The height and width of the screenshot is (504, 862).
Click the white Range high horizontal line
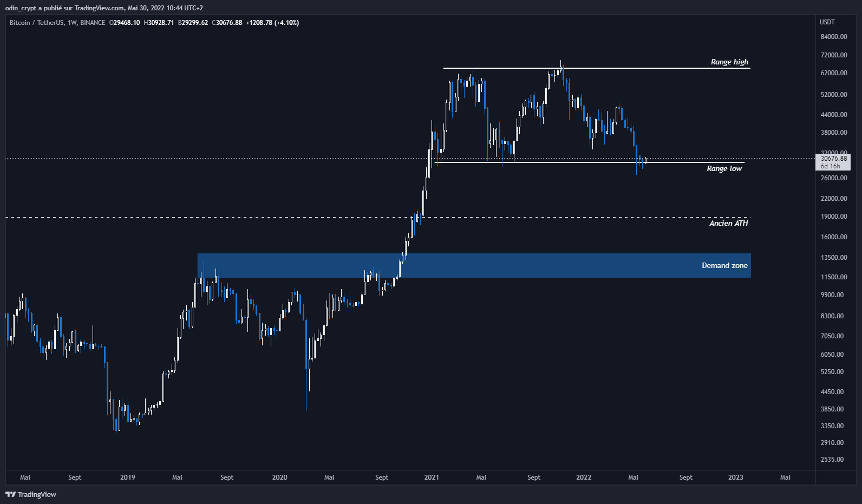596,68
